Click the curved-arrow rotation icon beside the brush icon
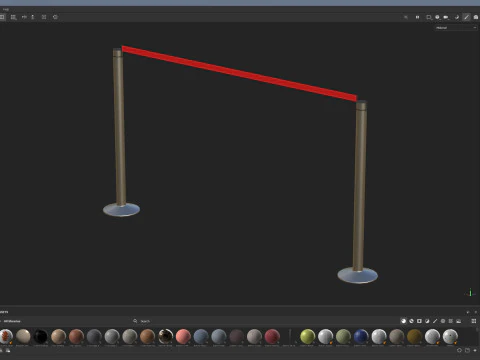Screen dimensions: 480x360 click(x=457, y=17)
